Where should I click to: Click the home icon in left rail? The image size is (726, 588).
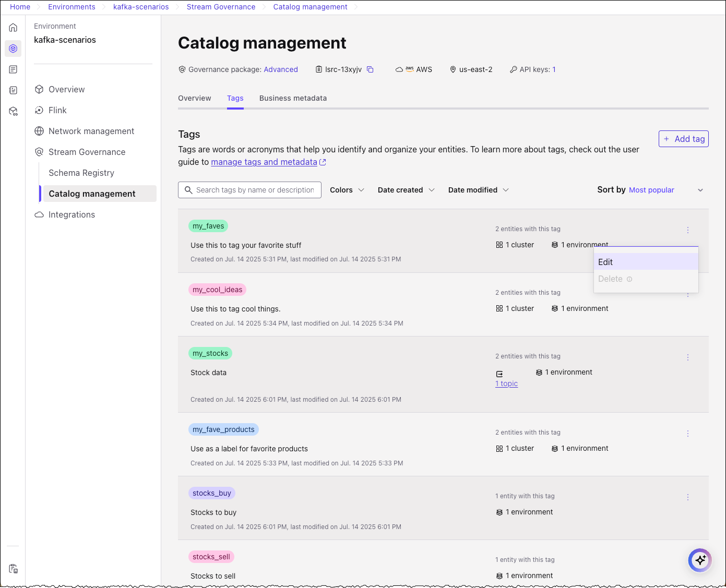pyautogui.click(x=13, y=28)
